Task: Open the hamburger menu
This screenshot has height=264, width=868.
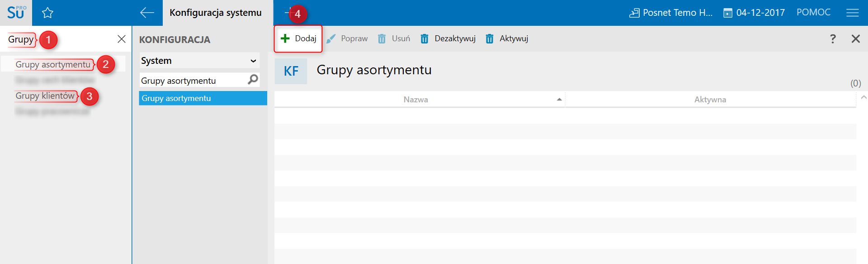Action: [x=852, y=13]
